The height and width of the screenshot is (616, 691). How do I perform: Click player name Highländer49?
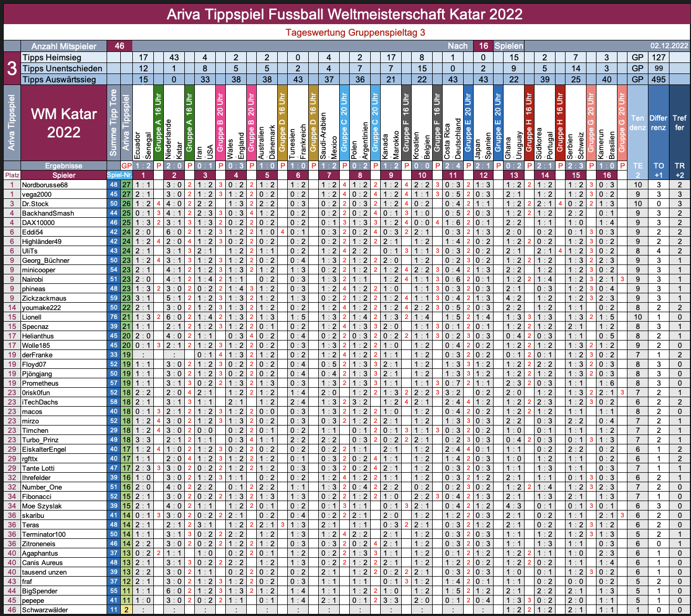pos(42,241)
